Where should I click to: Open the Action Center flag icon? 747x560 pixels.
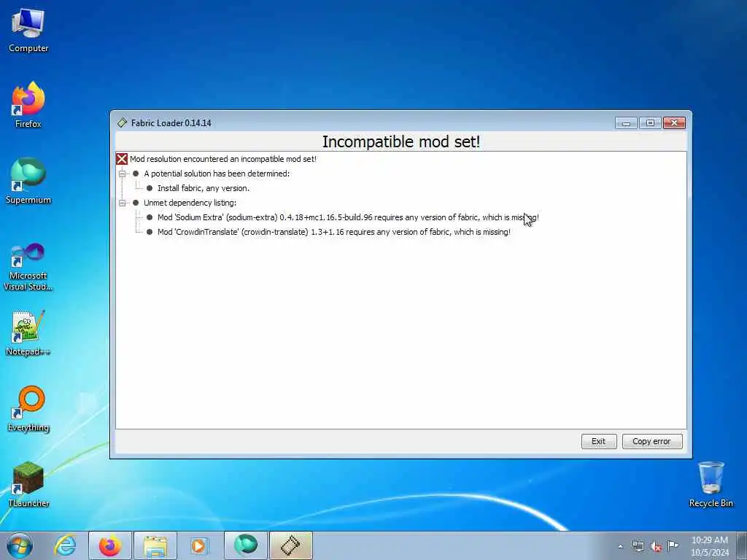pos(673,545)
